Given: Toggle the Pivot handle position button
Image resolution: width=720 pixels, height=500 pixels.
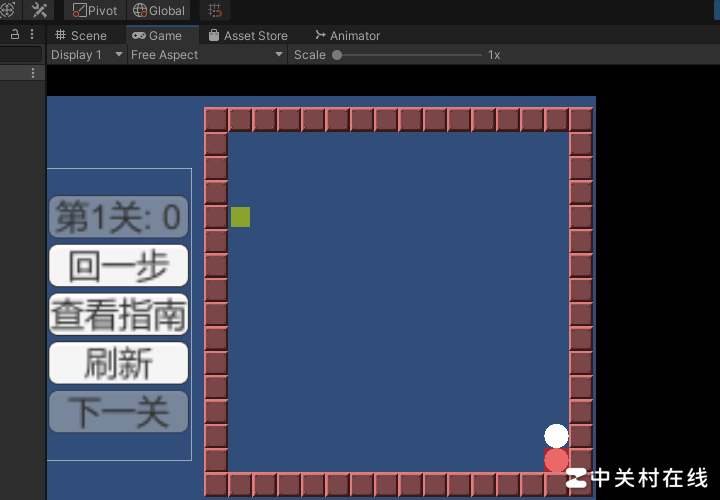Looking at the screenshot, I should [x=95, y=10].
